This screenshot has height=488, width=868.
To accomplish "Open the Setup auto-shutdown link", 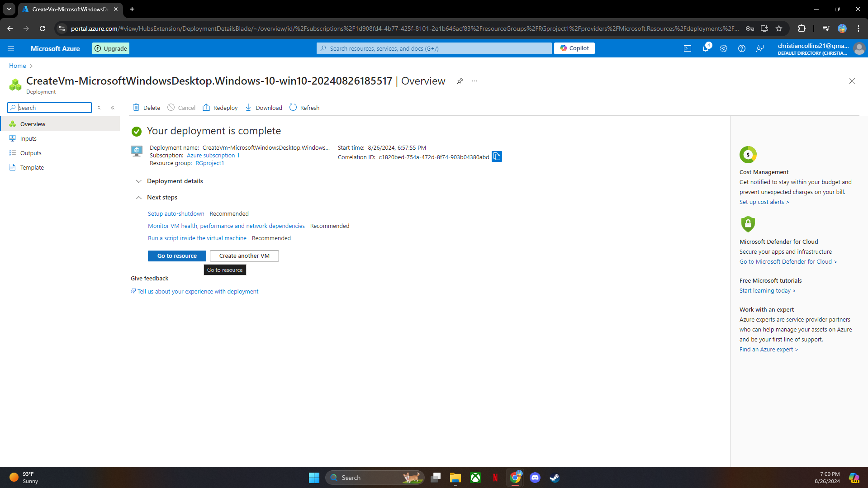I will (176, 213).
